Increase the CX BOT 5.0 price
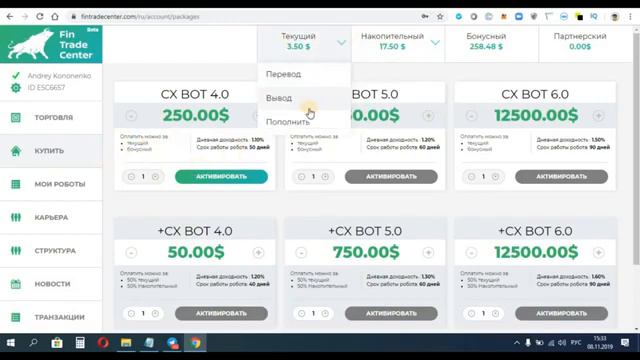 (x=428, y=116)
